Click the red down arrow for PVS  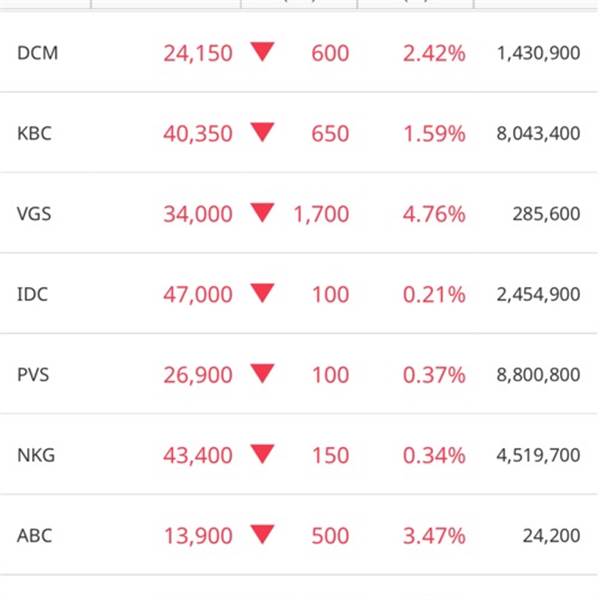[262, 373]
